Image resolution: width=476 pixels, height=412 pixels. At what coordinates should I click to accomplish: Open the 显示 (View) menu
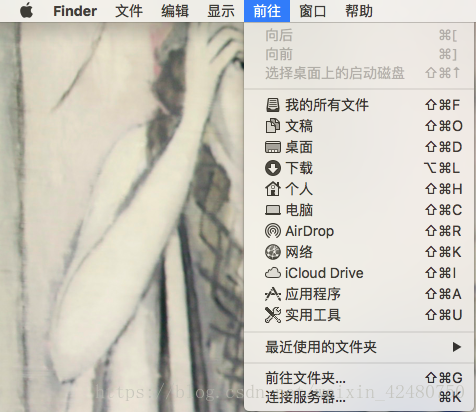point(221,11)
